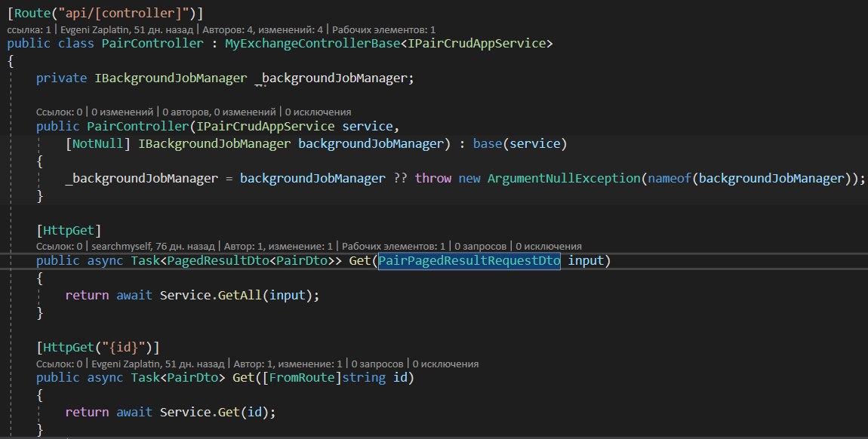
Task: Click 'Evgeni Zaplatin, 51 дн. назад' above the class declaration
Action: tap(127, 30)
